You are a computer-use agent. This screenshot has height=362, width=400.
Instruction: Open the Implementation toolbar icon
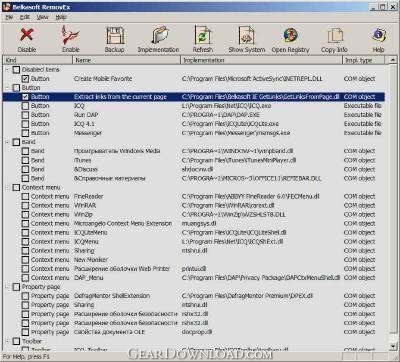click(159, 35)
